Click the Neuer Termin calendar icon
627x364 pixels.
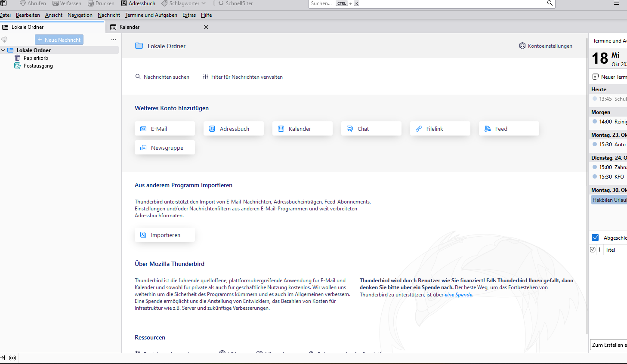pos(596,77)
